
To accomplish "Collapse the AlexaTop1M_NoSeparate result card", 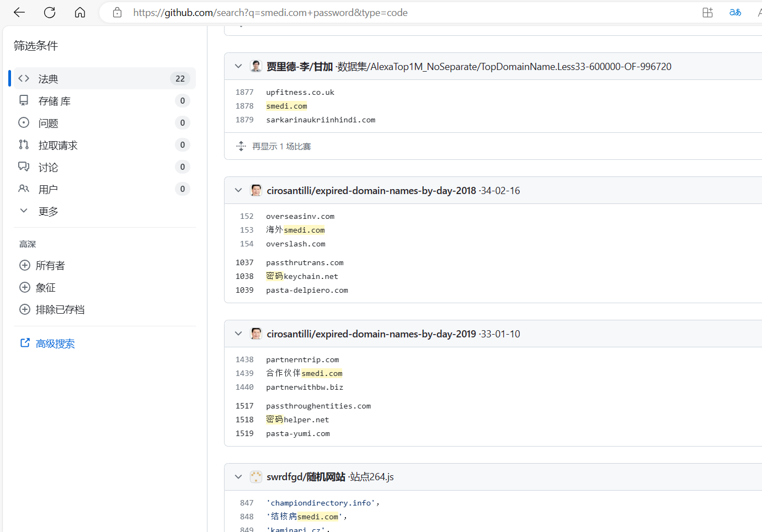I will [x=238, y=66].
